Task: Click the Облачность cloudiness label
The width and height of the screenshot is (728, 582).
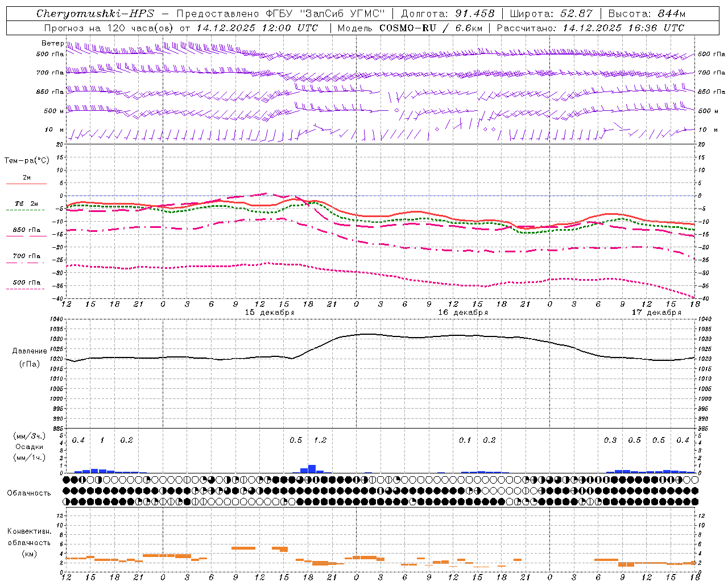Action: 29,493
